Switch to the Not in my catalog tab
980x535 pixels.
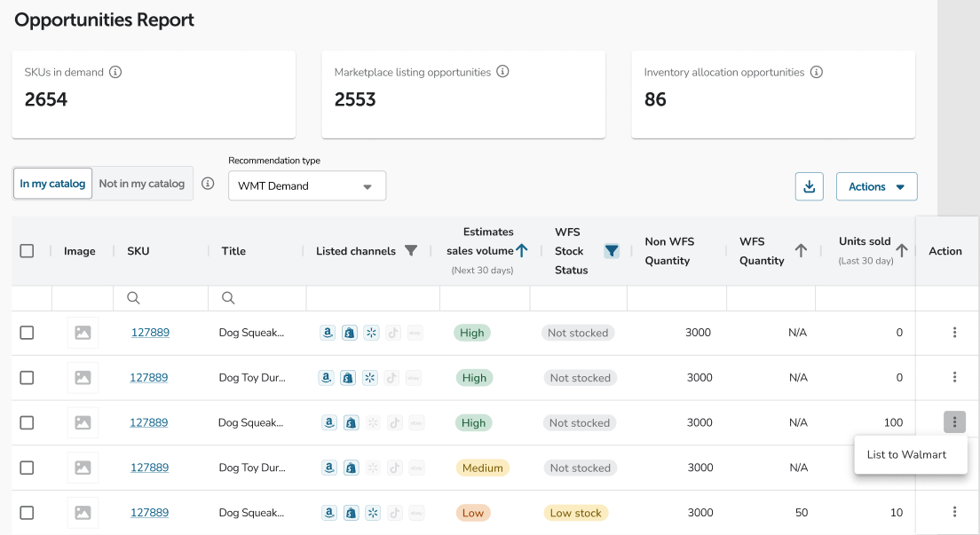coord(142,183)
